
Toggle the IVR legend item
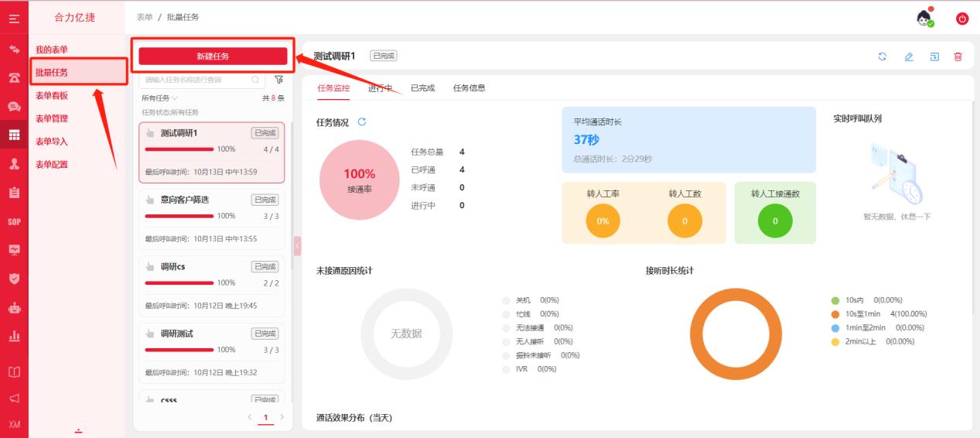click(529, 369)
